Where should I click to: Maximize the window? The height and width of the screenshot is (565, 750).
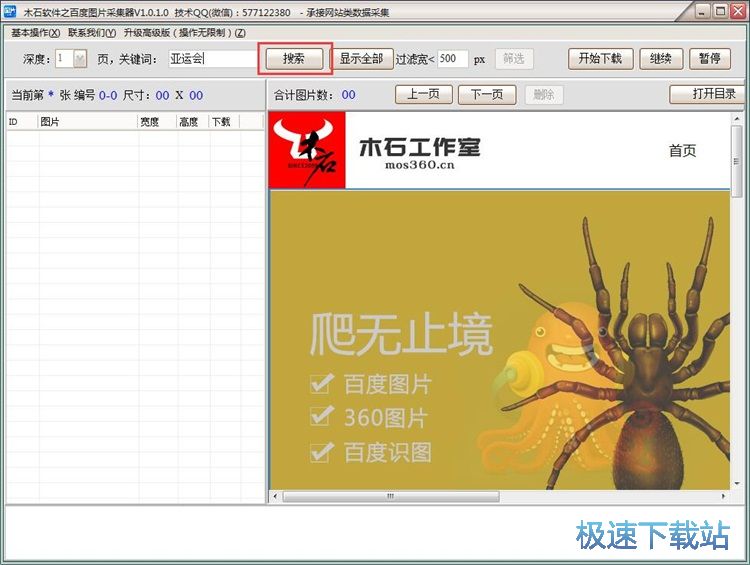[x=720, y=11]
